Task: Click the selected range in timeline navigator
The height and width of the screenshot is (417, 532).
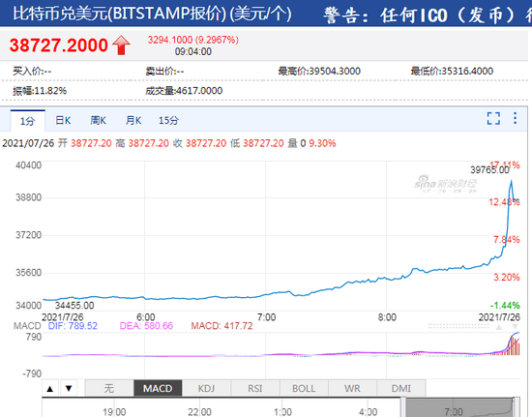Action: tap(459, 408)
